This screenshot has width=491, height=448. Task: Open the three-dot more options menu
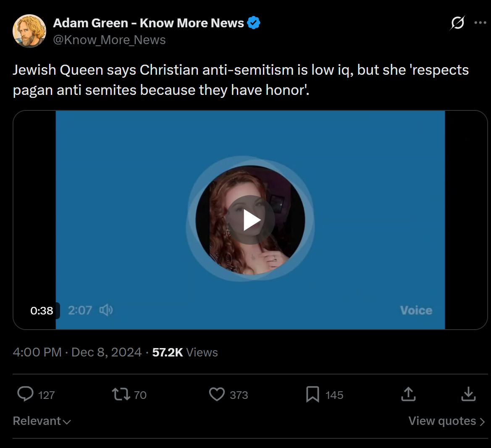pyautogui.click(x=480, y=23)
